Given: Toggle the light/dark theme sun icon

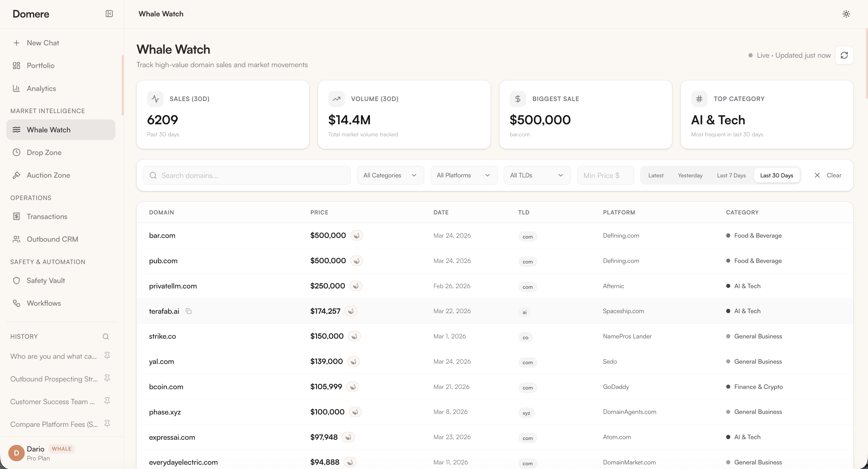Looking at the screenshot, I should (846, 14).
